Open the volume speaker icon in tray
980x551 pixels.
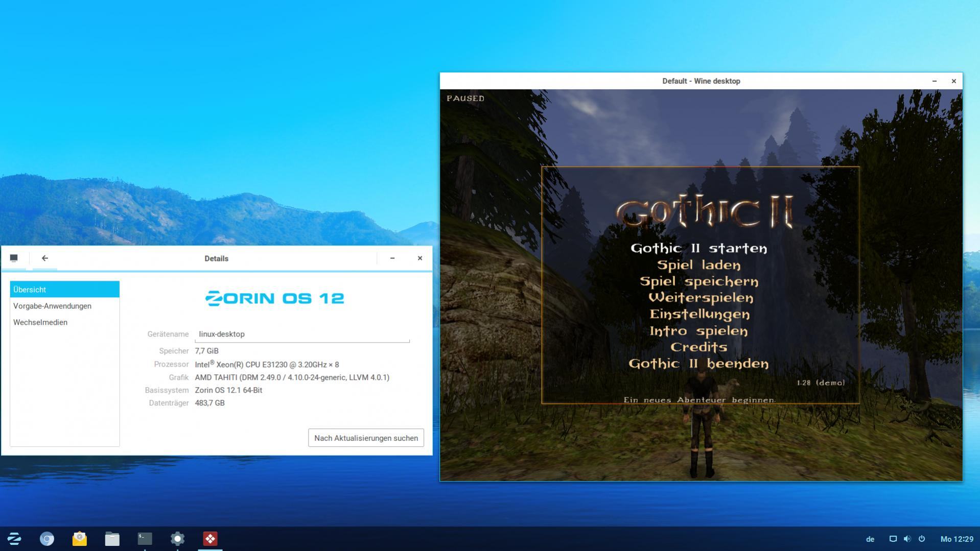[x=907, y=539]
